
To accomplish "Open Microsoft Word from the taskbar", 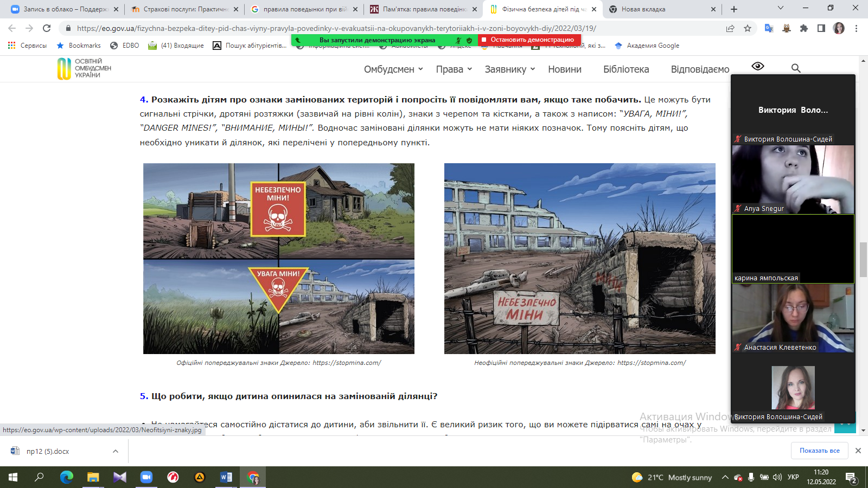I will tap(226, 477).
